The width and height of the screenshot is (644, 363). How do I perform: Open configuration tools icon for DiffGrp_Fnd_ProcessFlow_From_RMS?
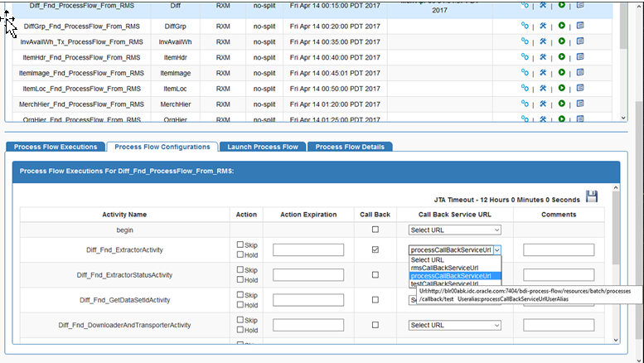click(543, 26)
